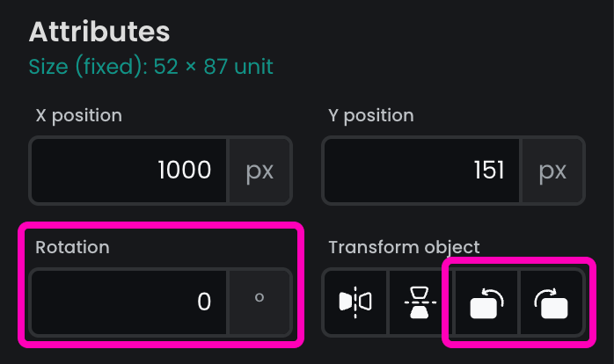Select the 1000 value in X position
614x364 pixels.
(184, 170)
